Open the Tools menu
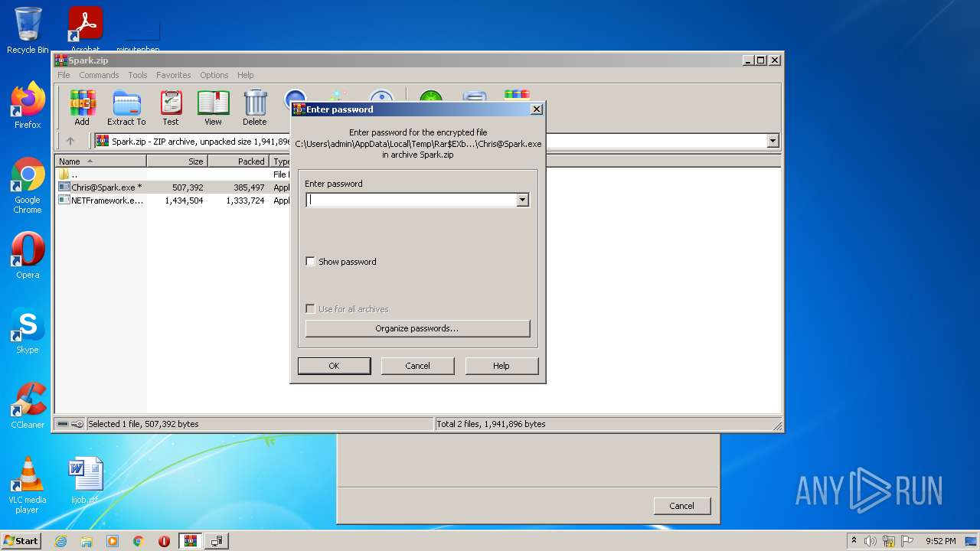The height and width of the screenshot is (551, 980). tap(138, 75)
